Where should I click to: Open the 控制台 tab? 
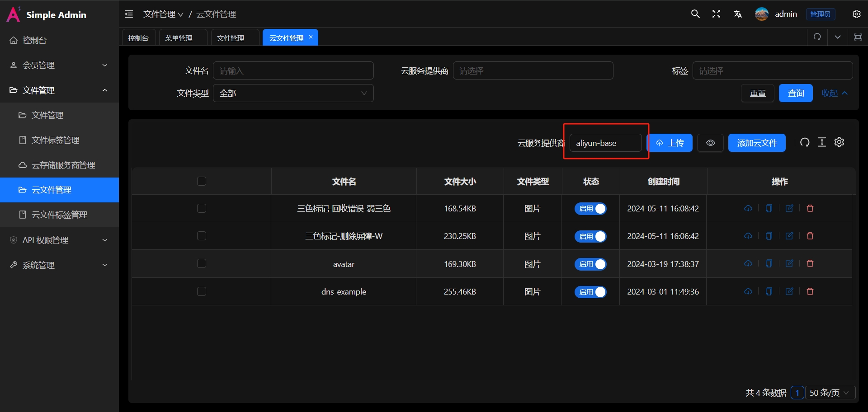(x=138, y=37)
